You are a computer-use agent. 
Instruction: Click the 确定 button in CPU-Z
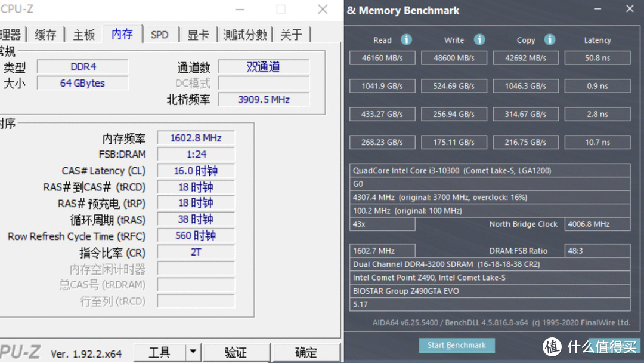click(306, 352)
